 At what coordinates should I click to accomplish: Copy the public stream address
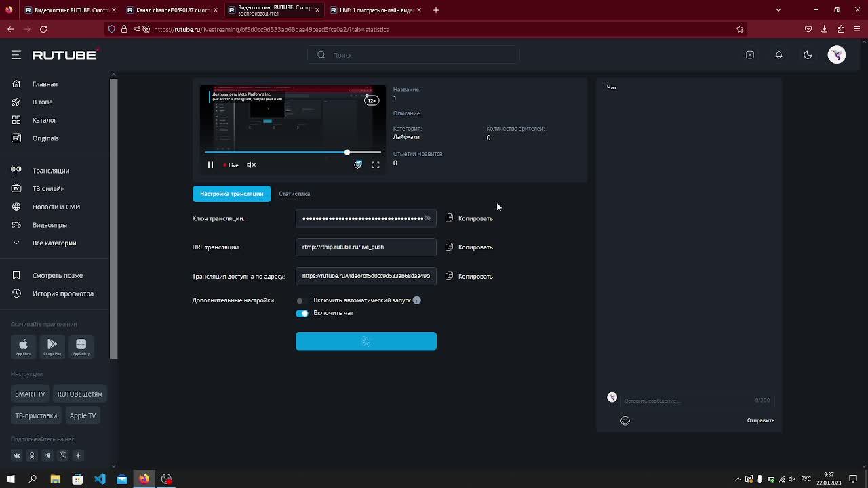(469, 276)
